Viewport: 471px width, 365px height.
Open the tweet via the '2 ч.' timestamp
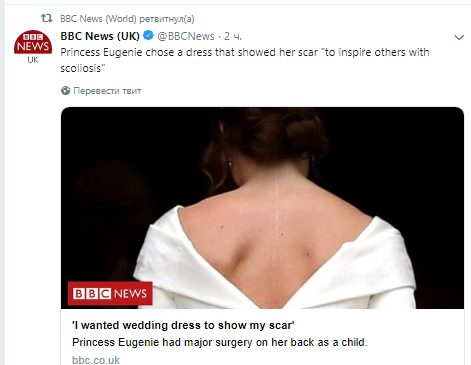click(233, 36)
